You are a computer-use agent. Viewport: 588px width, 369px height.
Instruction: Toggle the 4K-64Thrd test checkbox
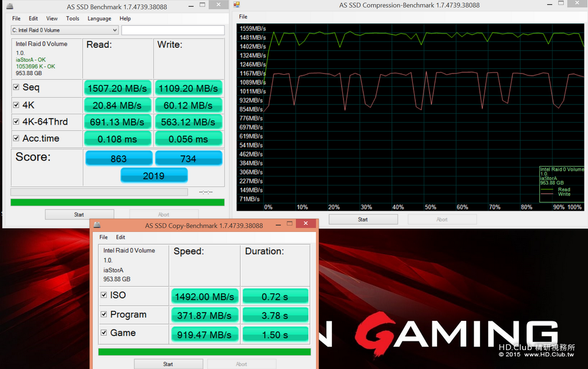pos(16,122)
